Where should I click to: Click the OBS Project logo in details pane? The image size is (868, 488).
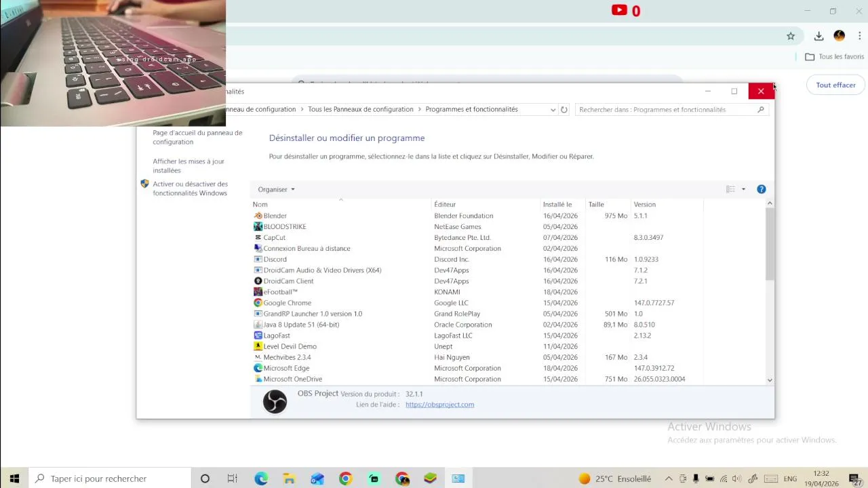pyautogui.click(x=275, y=401)
